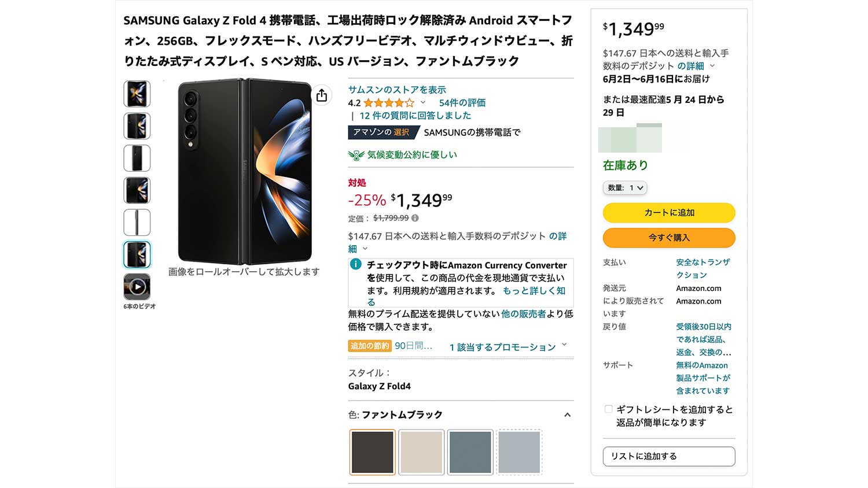Click the Add to Cart button
Viewport: 868px width, 488px height.
click(x=669, y=213)
